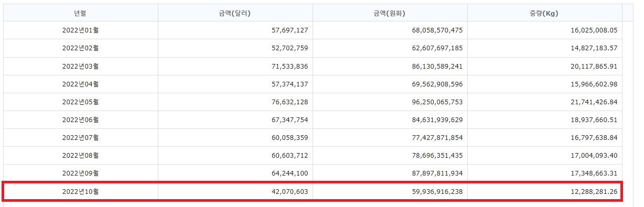Click the 금액(원화) column header
The image size is (644, 207).
[390, 13]
